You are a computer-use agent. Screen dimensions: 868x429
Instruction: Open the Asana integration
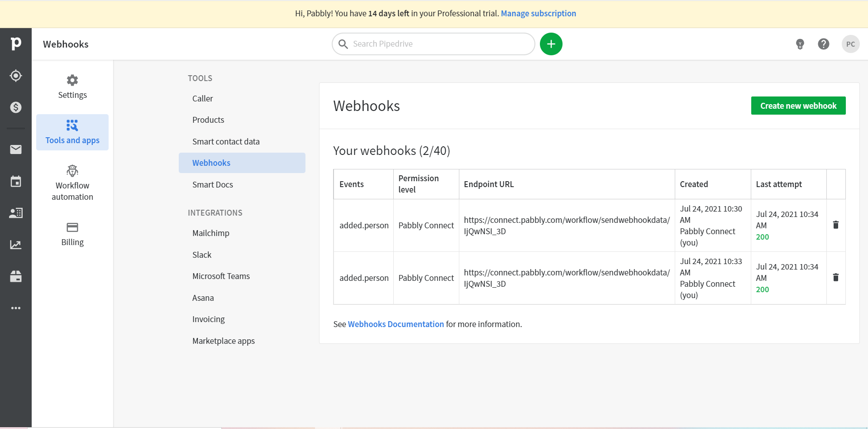point(203,298)
